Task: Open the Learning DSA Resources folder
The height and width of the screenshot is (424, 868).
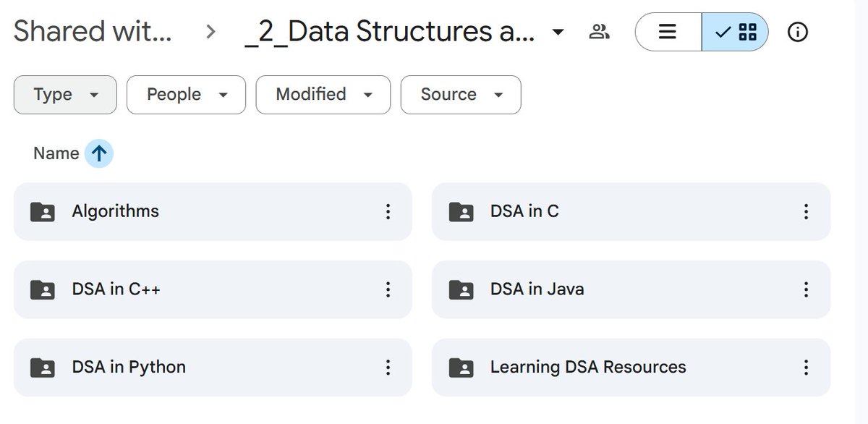Action: (x=587, y=368)
